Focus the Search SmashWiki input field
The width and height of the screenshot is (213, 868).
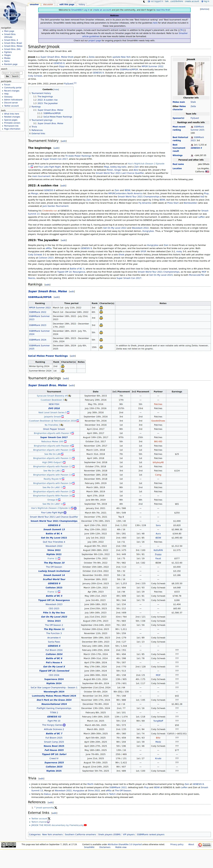coord(12,73)
